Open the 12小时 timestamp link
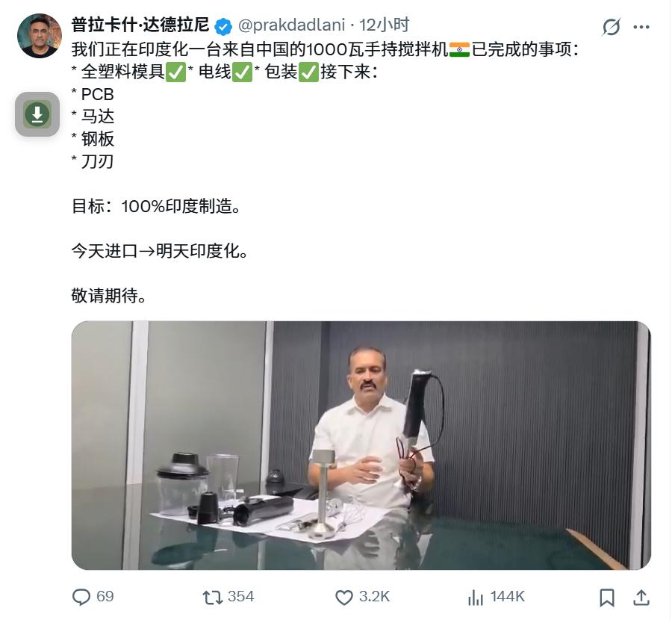Screen dimensions: 672x620 tap(384, 25)
